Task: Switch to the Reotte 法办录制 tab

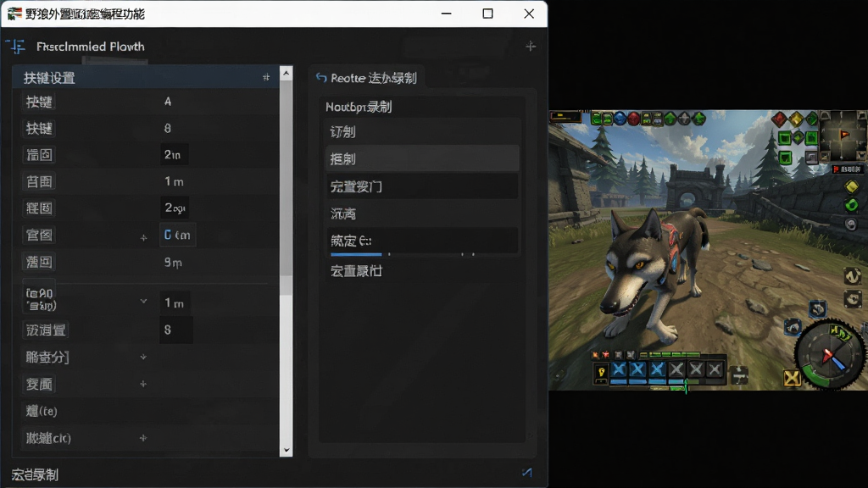Action: [366, 78]
